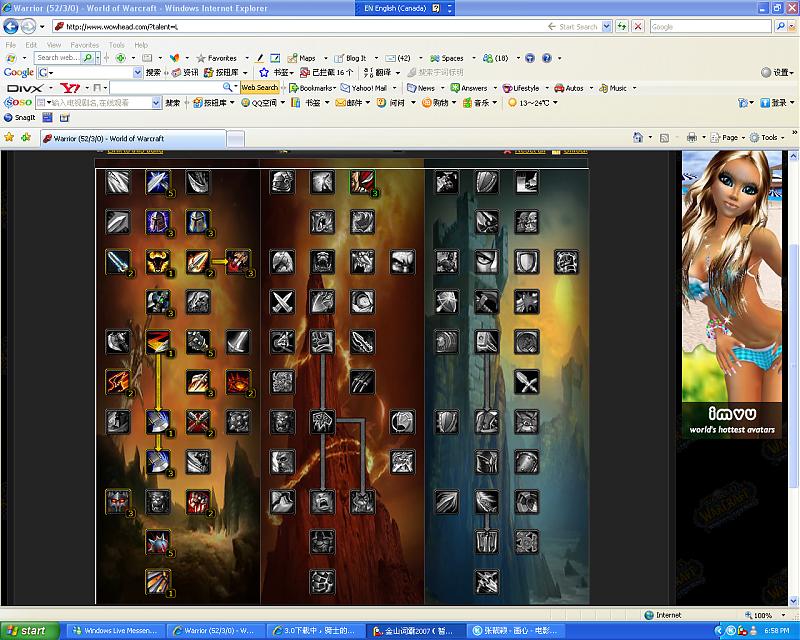The width and height of the screenshot is (800, 640).
Task: Open Favorites Center star icon
Action: pos(9,137)
